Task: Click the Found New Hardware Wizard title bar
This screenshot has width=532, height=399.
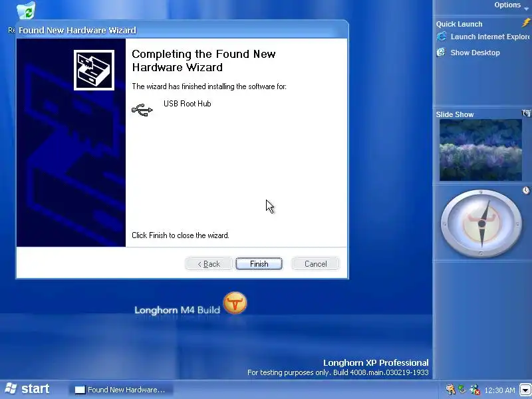Action: pos(182,30)
